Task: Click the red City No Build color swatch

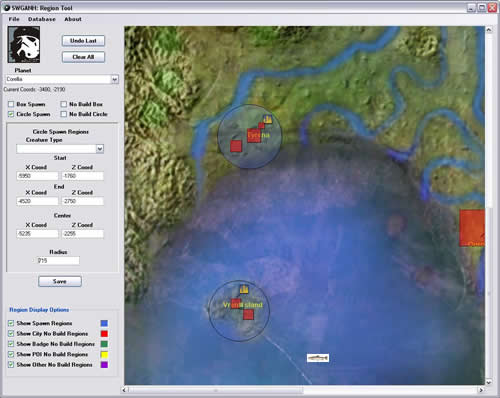Action: coord(104,334)
